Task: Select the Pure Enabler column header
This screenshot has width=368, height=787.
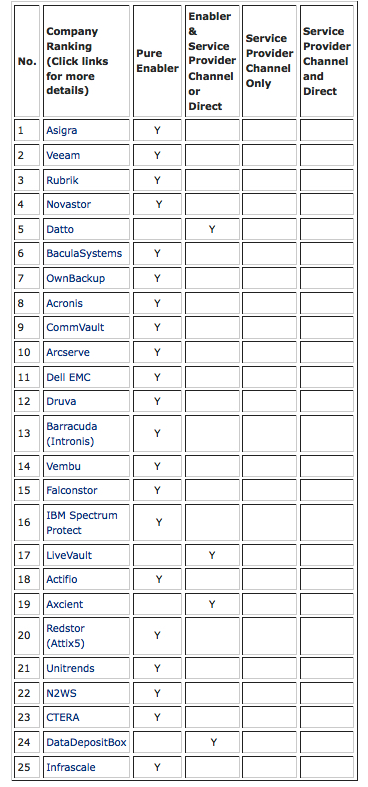Action: (x=157, y=61)
